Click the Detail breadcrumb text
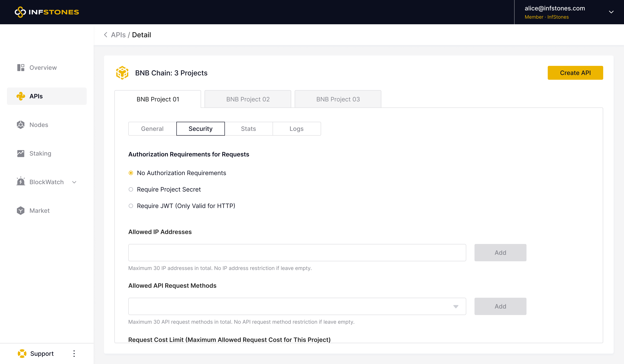Image resolution: width=624 pixels, height=364 pixels. pyautogui.click(x=141, y=35)
